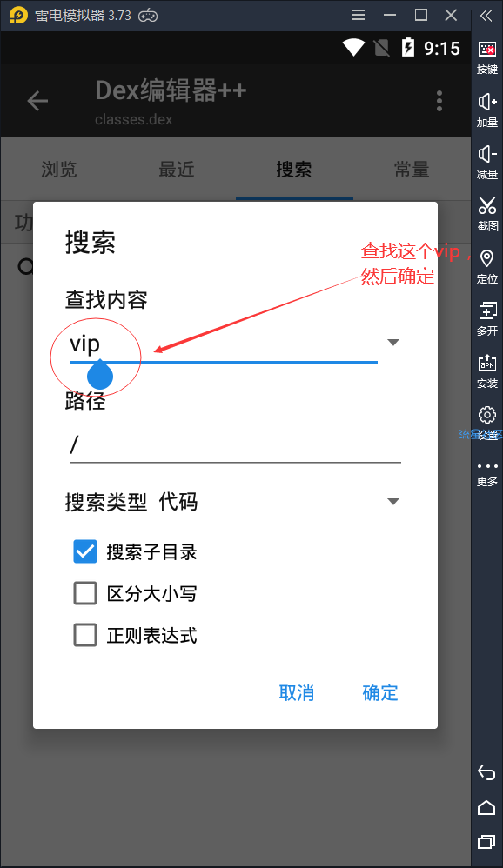Viewport: 503px width, 868px height.
Task: Collapse the emulator sidebar with the double chevron
Action: [x=486, y=16]
